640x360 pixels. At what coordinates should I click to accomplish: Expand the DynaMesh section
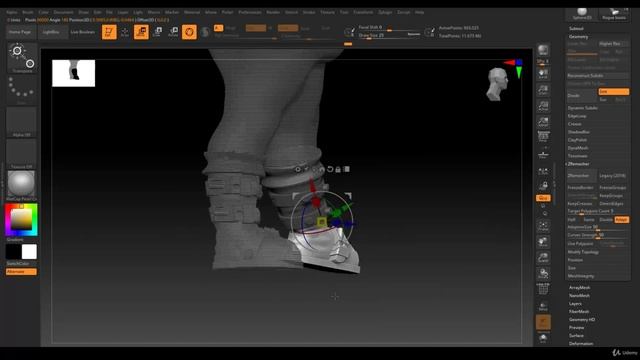(578, 148)
